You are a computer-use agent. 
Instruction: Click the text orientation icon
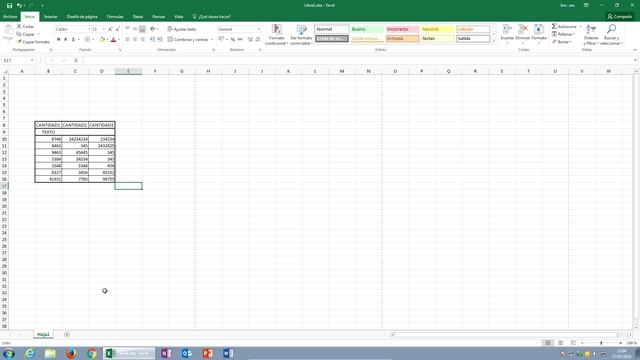(x=153, y=29)
